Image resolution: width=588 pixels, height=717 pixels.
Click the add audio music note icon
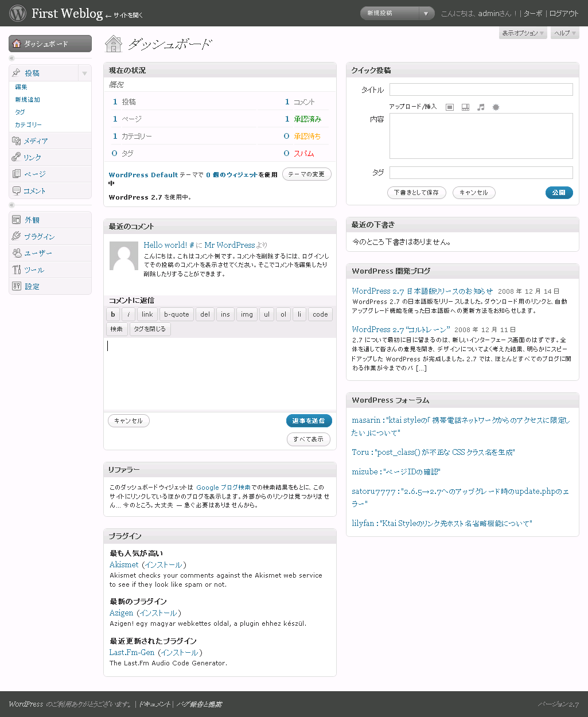coord(481,107)
